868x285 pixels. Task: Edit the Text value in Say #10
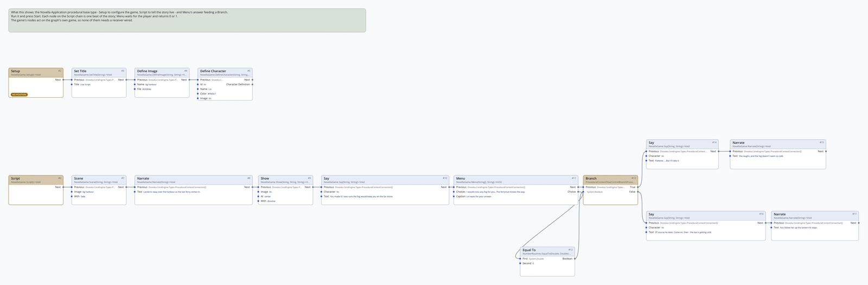(x=362, y=197)
